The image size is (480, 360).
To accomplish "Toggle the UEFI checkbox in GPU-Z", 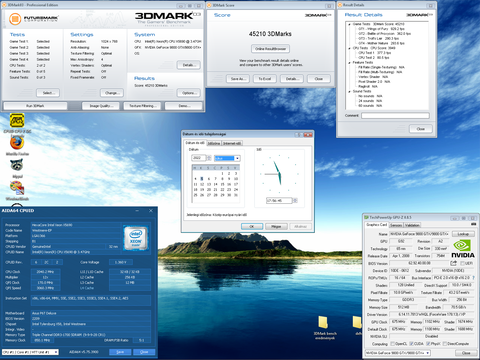I will click(x=462, y=263).
